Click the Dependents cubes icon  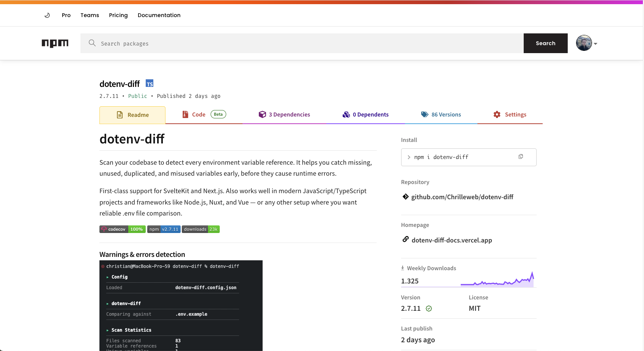click(x=346, y=115)
